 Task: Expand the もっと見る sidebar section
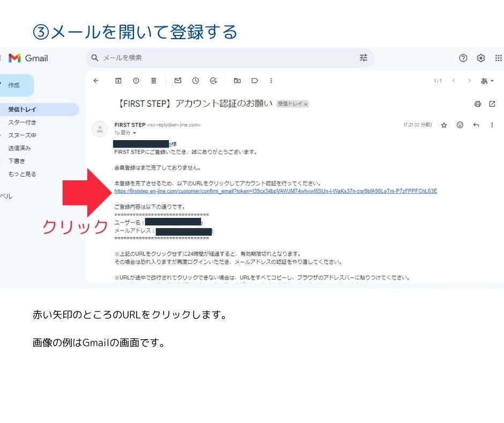(22, 174)
